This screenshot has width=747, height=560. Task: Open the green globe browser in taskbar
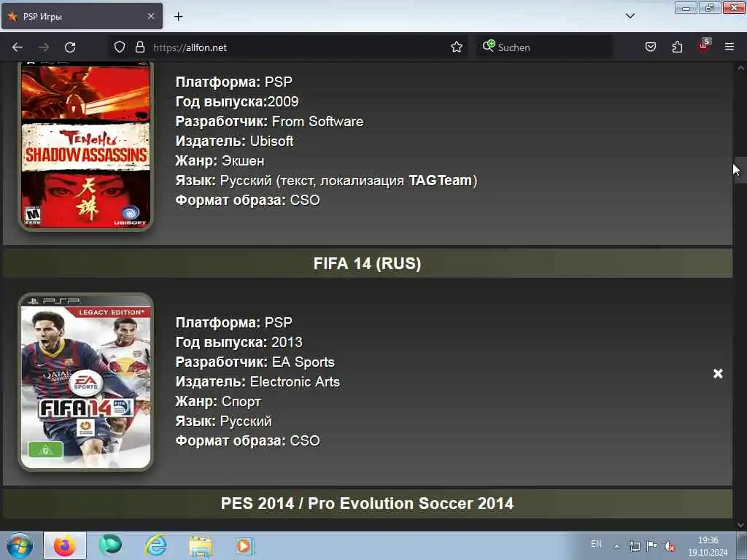[110, 545]
